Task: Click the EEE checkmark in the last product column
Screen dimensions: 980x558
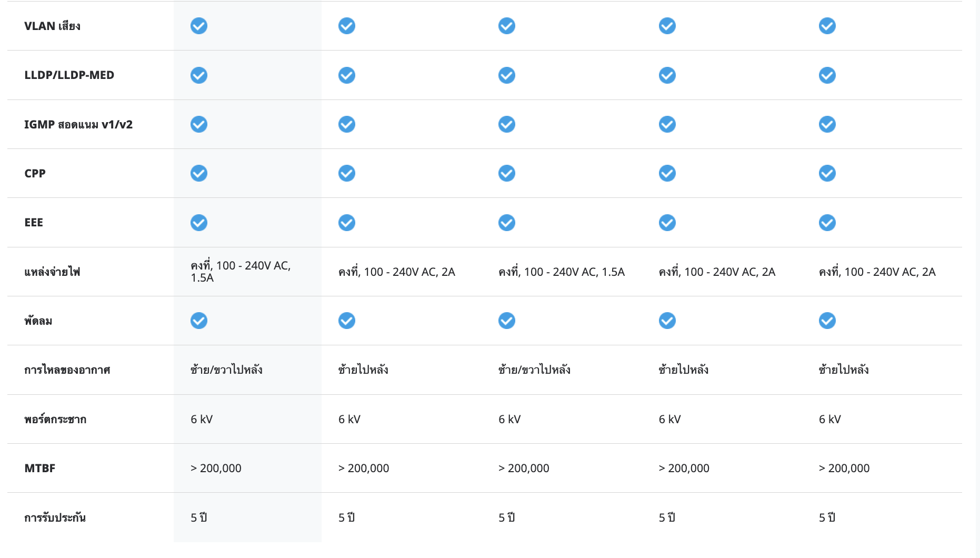Action: click(x=827, y=223)
